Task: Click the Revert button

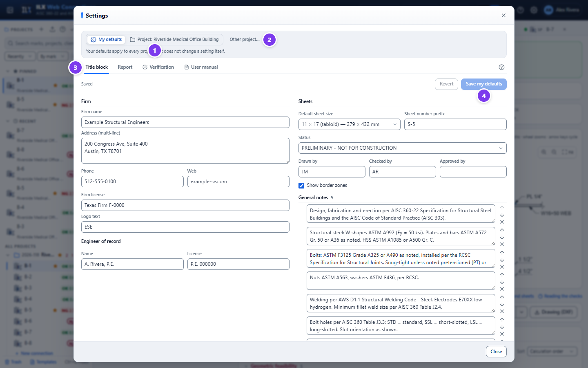Action: [x=446, y=84]
